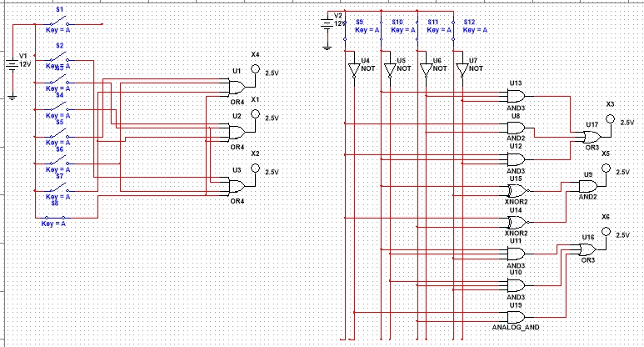Click the 2.5V label beside probe X4
Viewport: 644px width, 347px height.
tap(272, 73)
